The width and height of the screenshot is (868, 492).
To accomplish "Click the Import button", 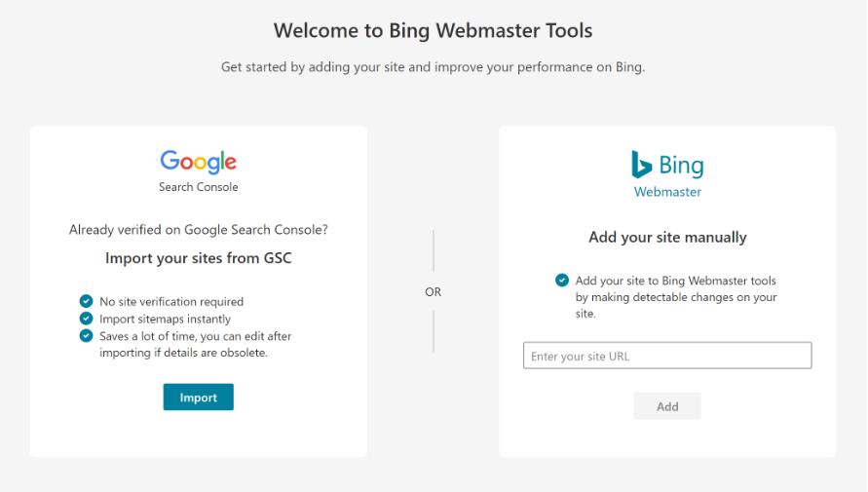I will (198, 397).
